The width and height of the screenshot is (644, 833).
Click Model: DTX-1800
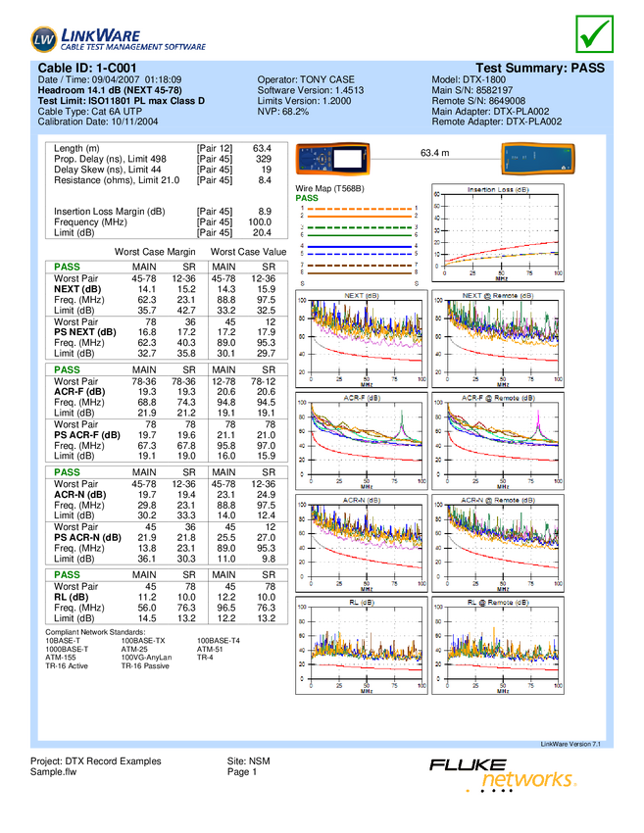(469, 79)
